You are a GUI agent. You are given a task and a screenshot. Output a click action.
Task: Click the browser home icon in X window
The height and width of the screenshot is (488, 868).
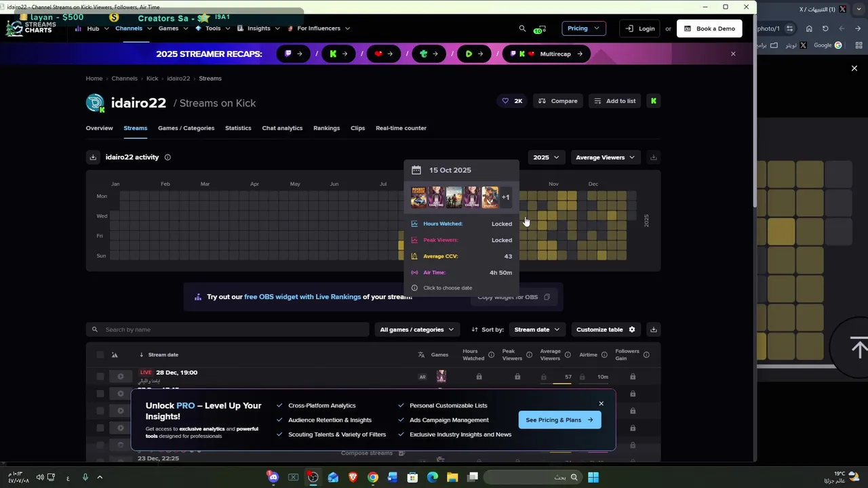pyautogui.click(x=809, y=28)
